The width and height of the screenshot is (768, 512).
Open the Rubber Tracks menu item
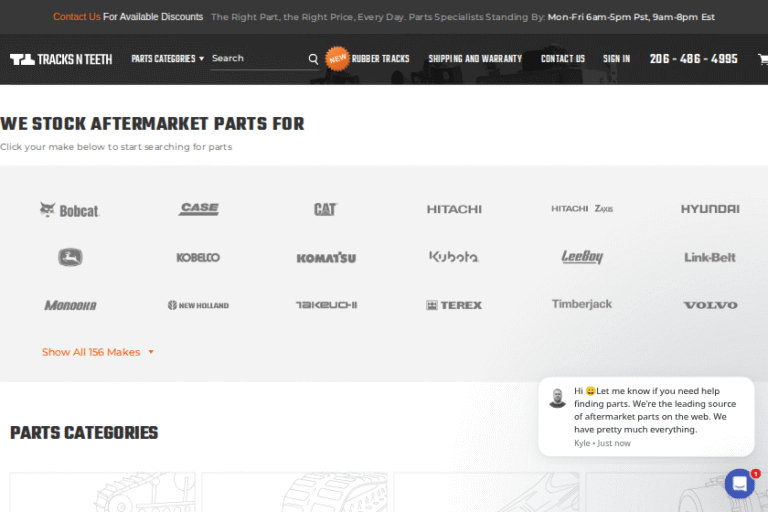click(x=380, y=59)
